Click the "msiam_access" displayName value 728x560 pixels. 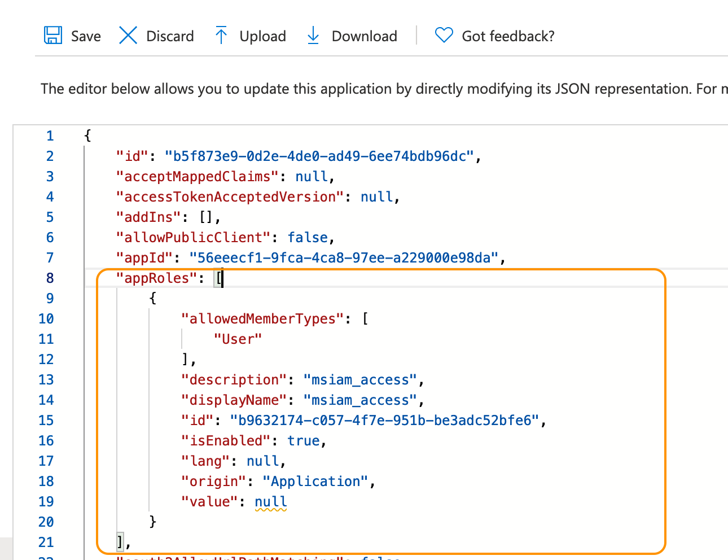pos(360,400)
